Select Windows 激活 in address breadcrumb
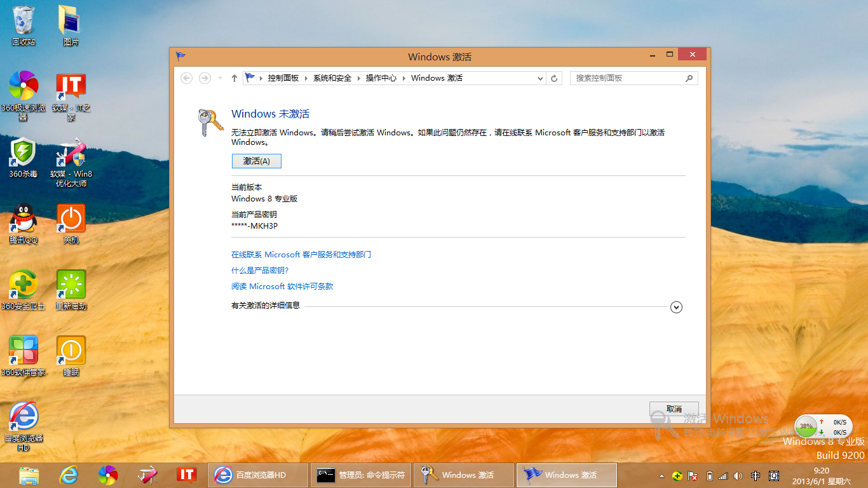 coord(437,78)
